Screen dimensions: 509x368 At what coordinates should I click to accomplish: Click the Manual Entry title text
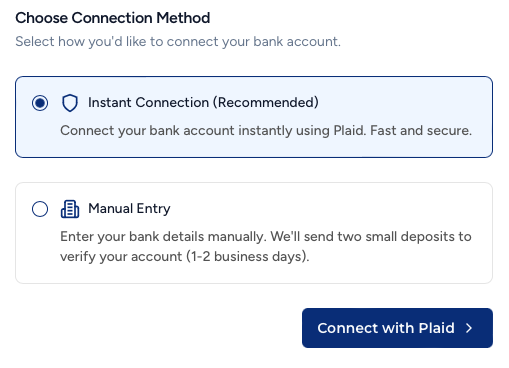[129, 209]
